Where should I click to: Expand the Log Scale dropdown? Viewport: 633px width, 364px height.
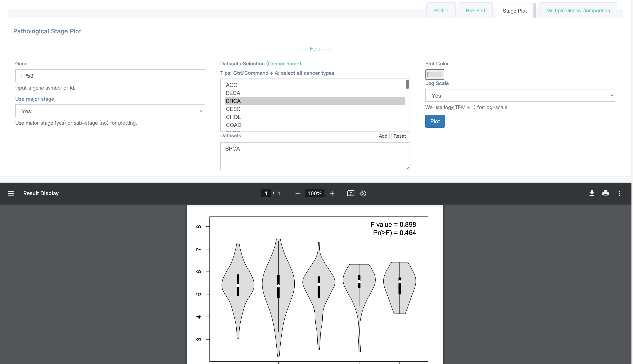tap(520, 95)
